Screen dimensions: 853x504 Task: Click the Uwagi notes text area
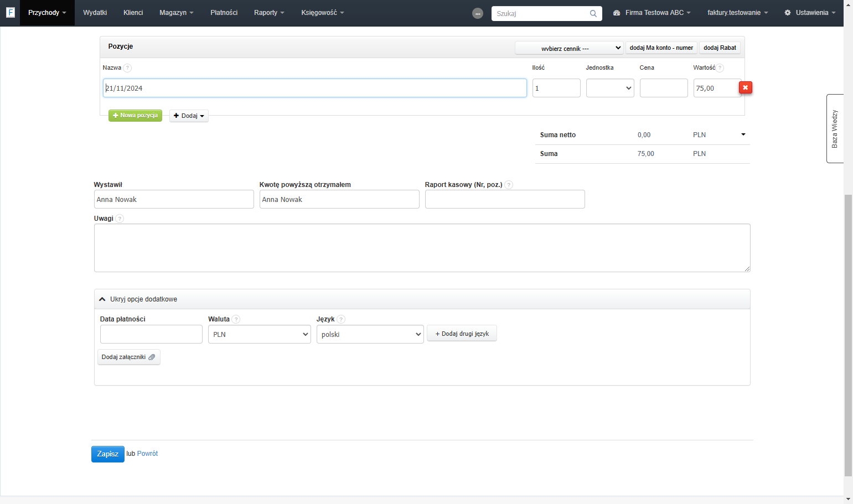(x=422, y=248)
